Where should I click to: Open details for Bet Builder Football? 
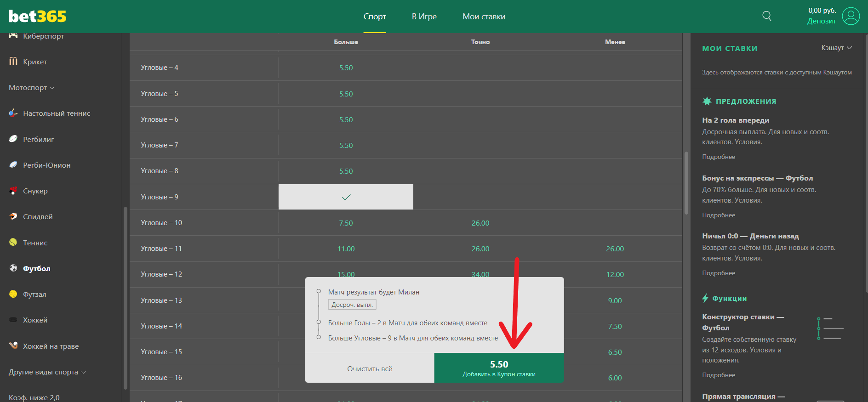[x=719, y=375]
